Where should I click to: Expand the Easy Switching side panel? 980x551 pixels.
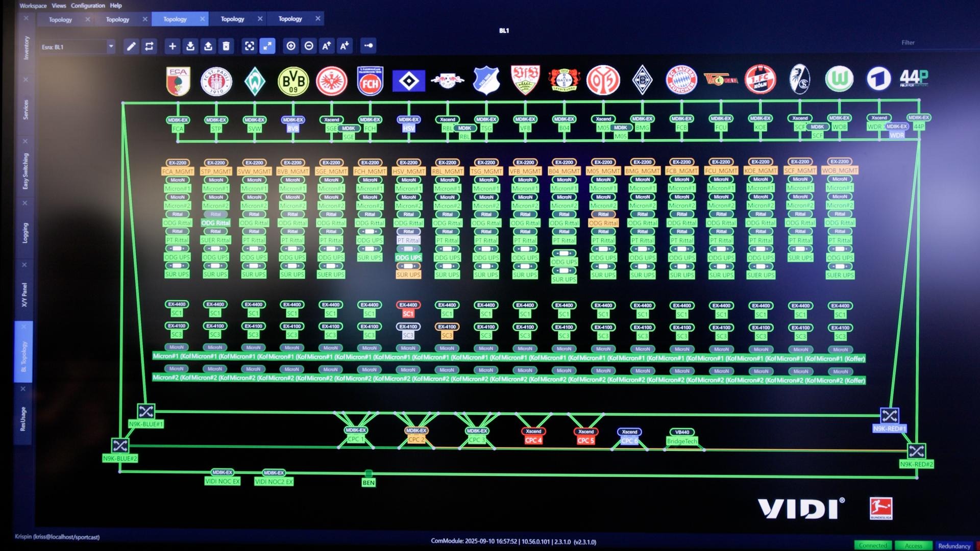click(26, 171)
